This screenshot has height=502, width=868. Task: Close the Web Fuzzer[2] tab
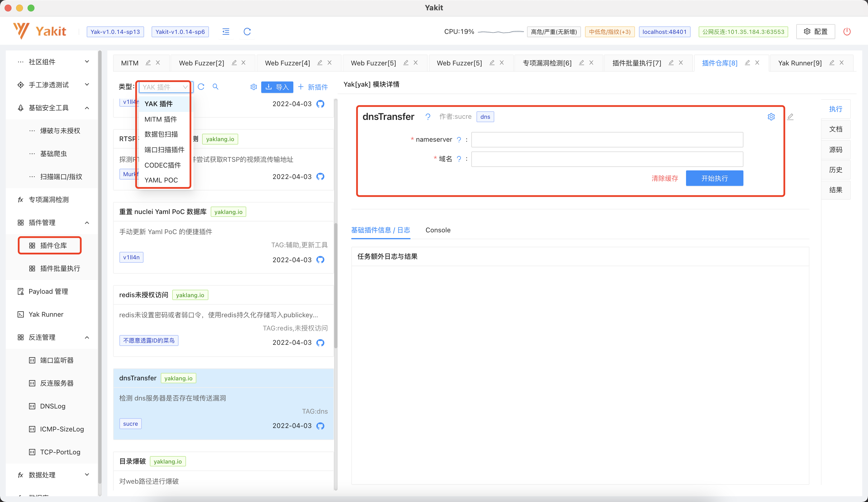tap(243, 63)
